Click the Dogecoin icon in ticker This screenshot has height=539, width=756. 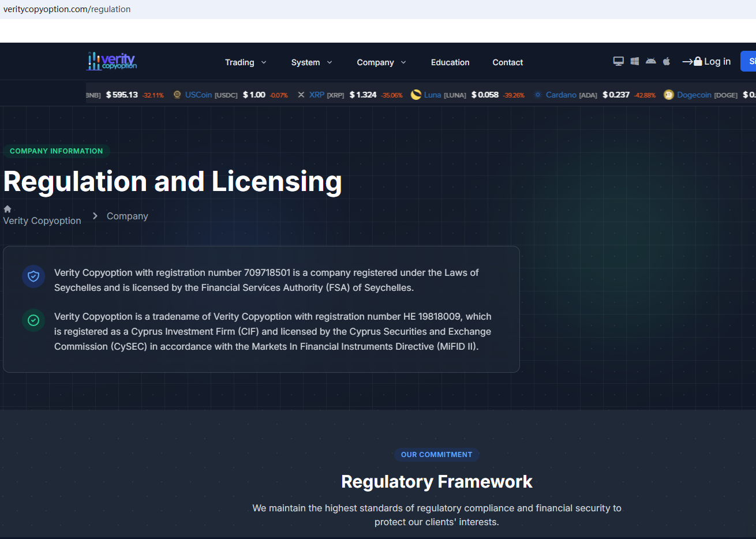click(668, 95)
